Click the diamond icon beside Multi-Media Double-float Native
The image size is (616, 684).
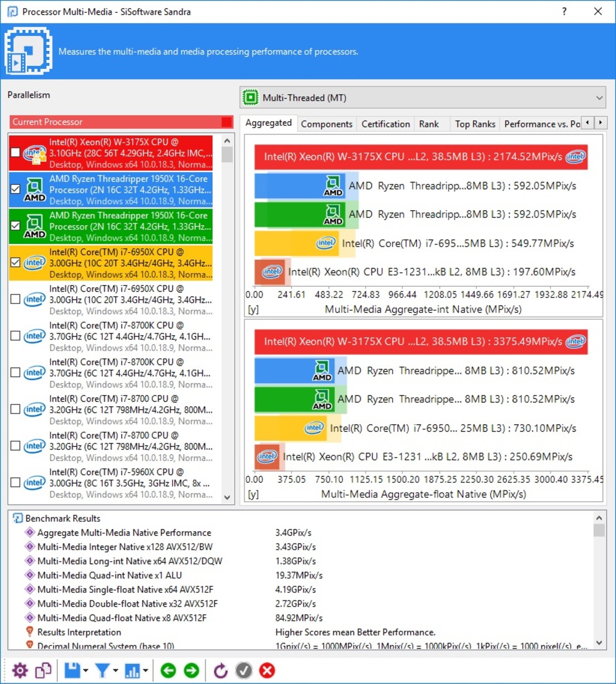coord(30,603)
